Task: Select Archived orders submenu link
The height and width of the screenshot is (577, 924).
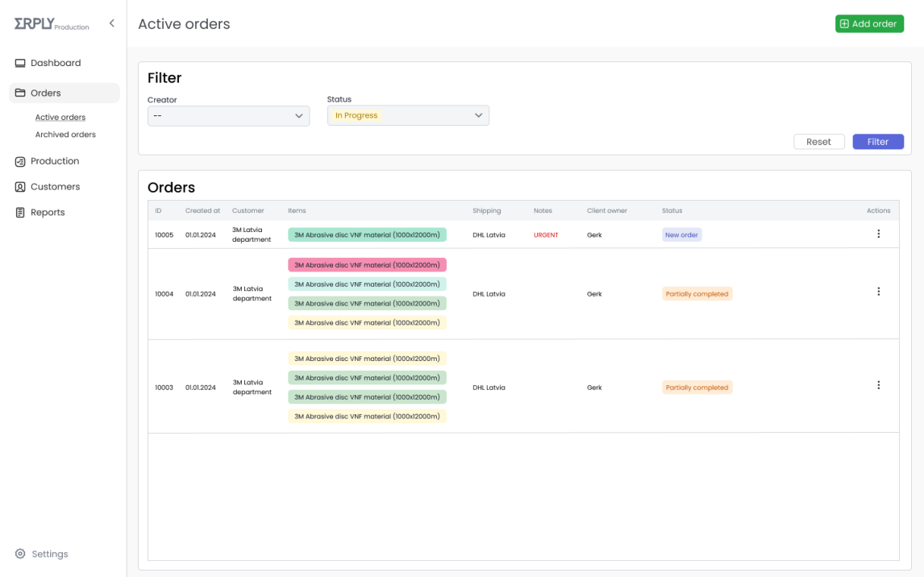Action: click(x=65, y=135)
